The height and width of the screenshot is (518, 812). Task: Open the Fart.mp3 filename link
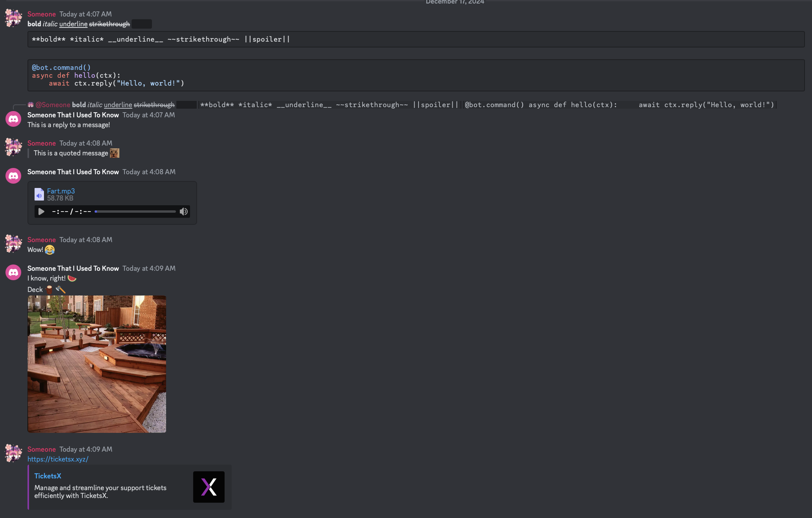point(61,191)
